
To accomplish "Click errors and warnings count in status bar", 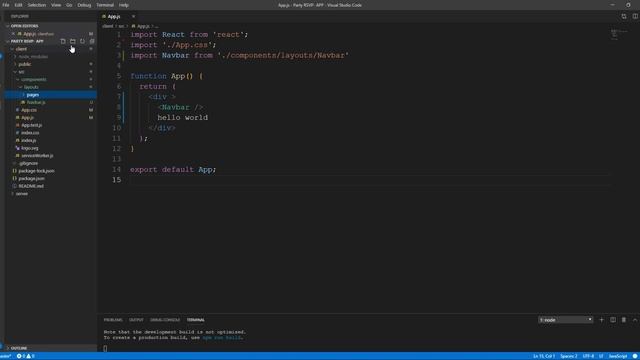I will tap(25, 356).
